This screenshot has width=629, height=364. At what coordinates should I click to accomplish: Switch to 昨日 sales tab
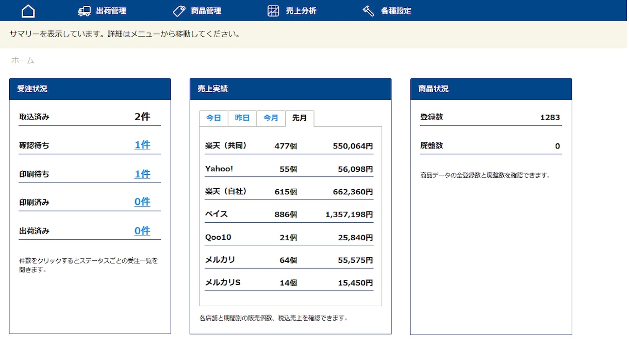point(242,118)
